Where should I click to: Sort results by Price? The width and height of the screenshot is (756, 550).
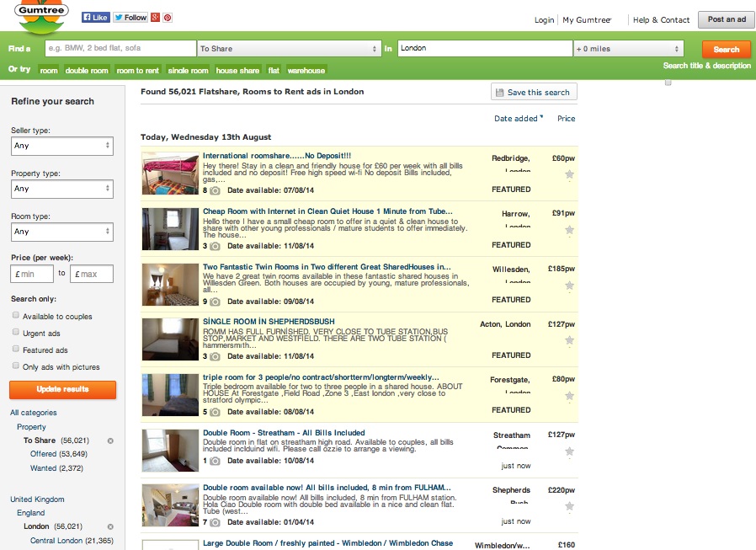(x=566, y=119)
